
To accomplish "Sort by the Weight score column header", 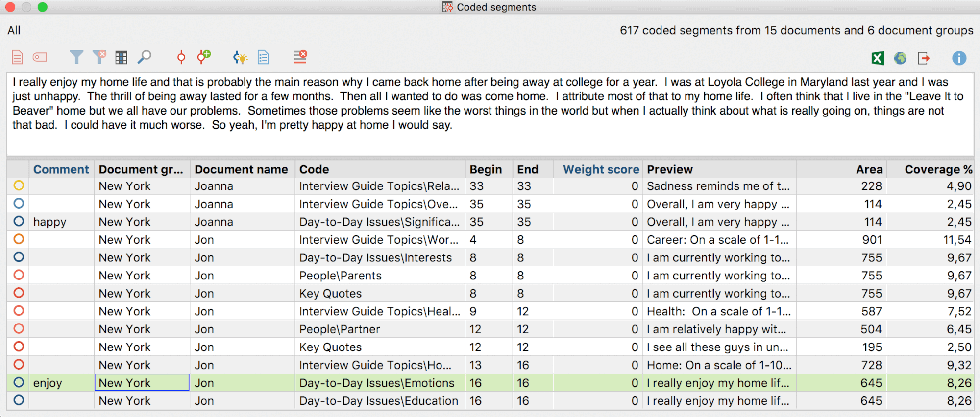I will click(598, 169).
